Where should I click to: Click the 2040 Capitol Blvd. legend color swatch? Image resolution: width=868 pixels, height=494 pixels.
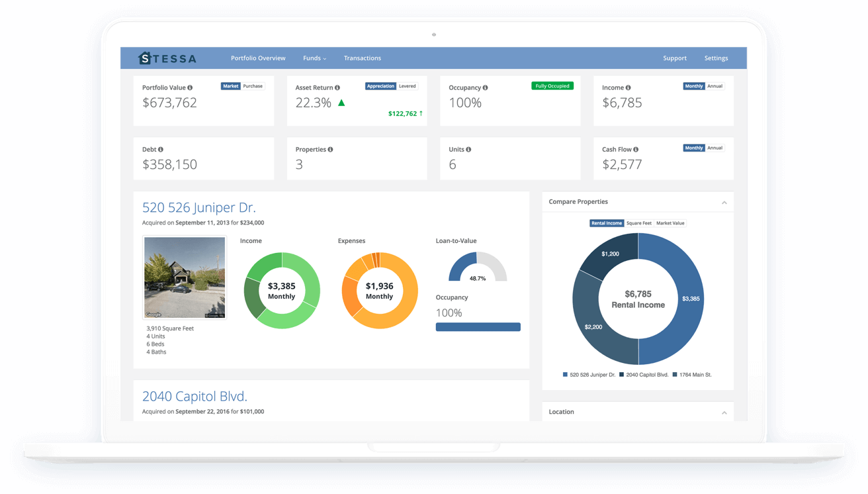pos(621,375)
